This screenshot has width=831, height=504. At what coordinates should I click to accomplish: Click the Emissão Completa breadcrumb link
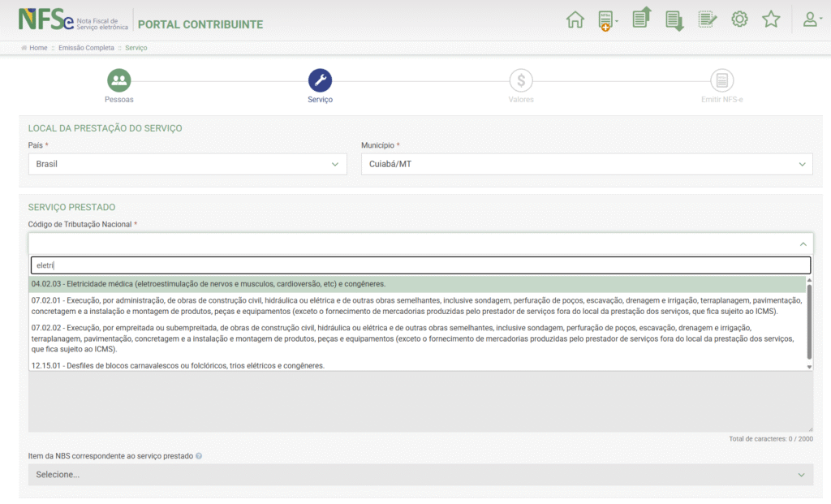pos(86,48)
